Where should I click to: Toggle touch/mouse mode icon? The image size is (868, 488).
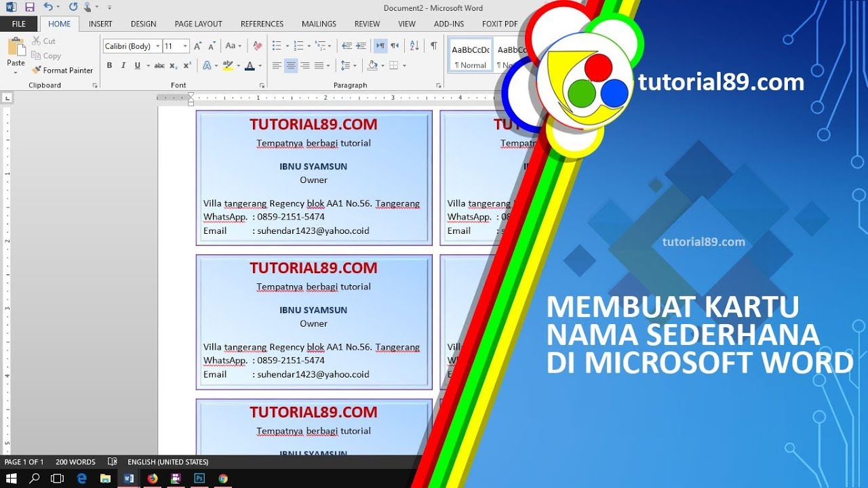click(x=88, y=7)
